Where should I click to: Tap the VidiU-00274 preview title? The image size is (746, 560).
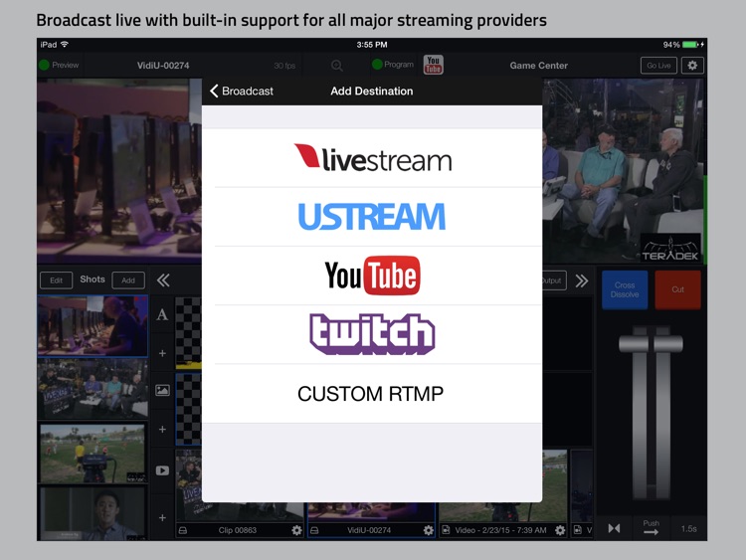[x=163, y=66]
